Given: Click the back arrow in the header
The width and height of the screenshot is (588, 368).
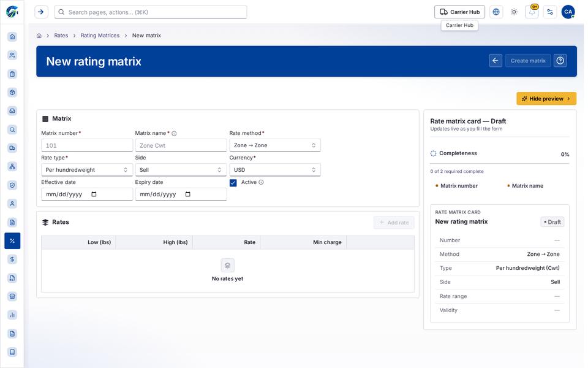Looking at the screenshot, I should [496, 61].
